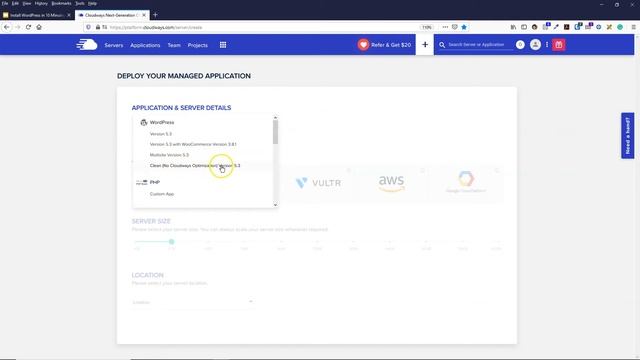Open the notifications counter circle
The width and height of the screenshot is (640, 360).
520,44
